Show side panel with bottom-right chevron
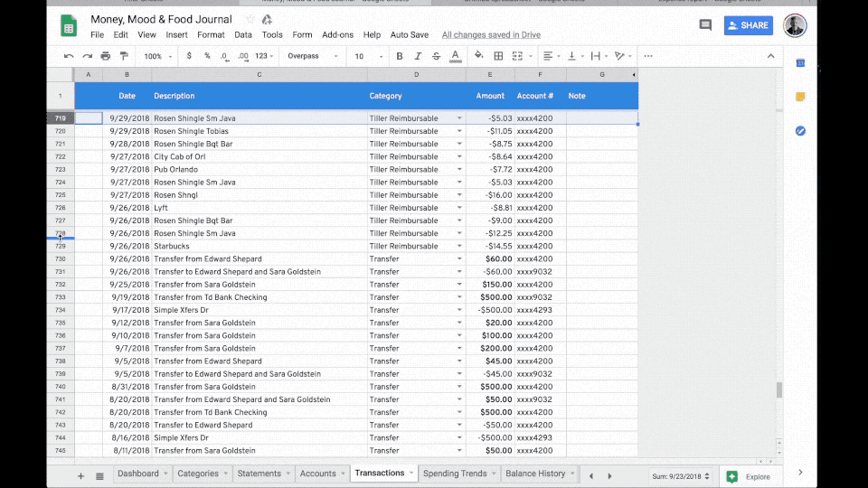868x488 pixels. coord(800,473)
